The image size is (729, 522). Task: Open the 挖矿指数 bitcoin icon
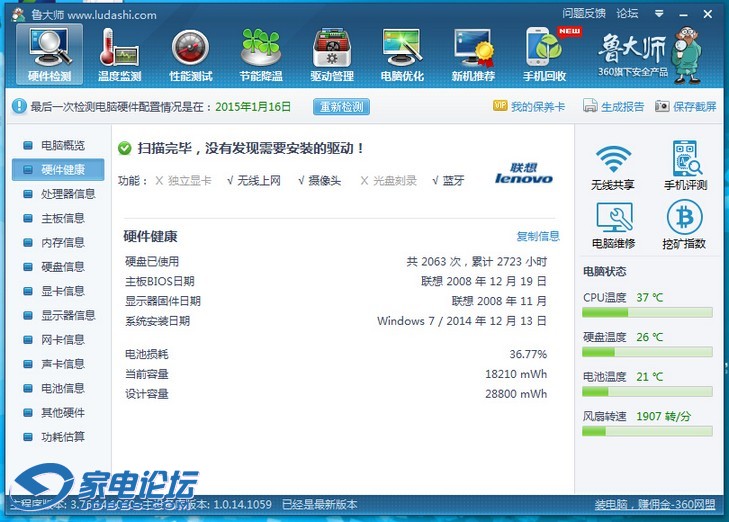point(684,225)
